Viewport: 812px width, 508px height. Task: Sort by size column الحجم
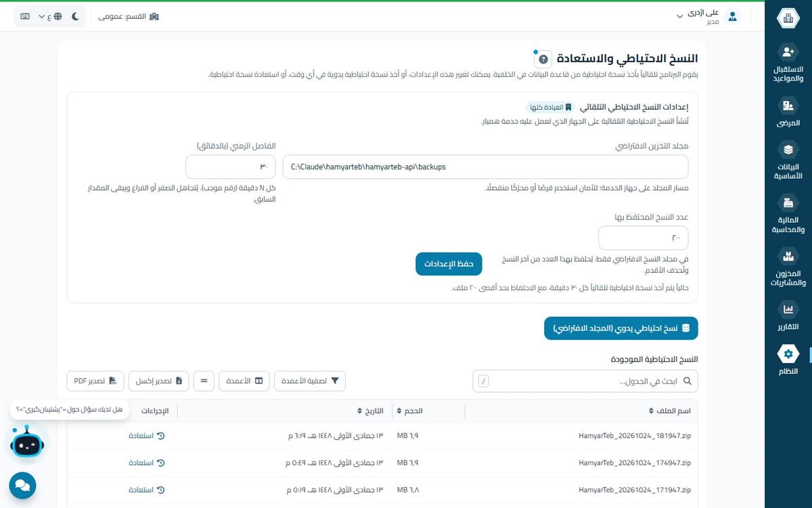[410, 411]
